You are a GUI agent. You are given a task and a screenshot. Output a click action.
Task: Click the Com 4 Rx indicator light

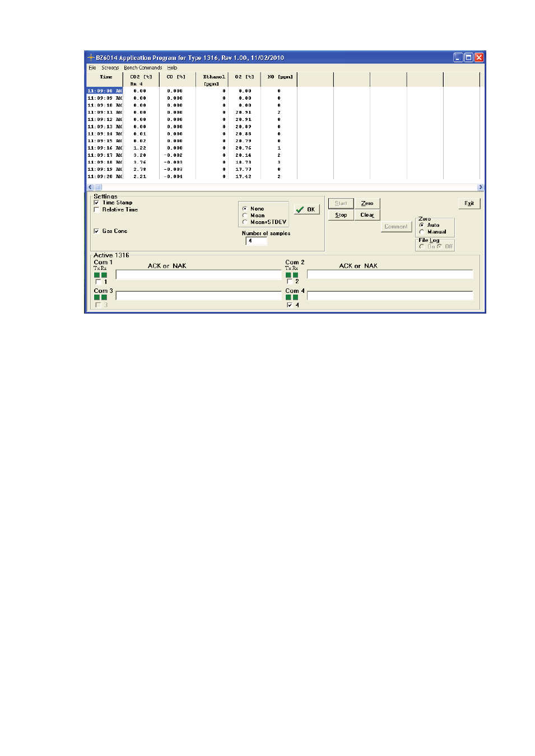click(x=296, y=297)
